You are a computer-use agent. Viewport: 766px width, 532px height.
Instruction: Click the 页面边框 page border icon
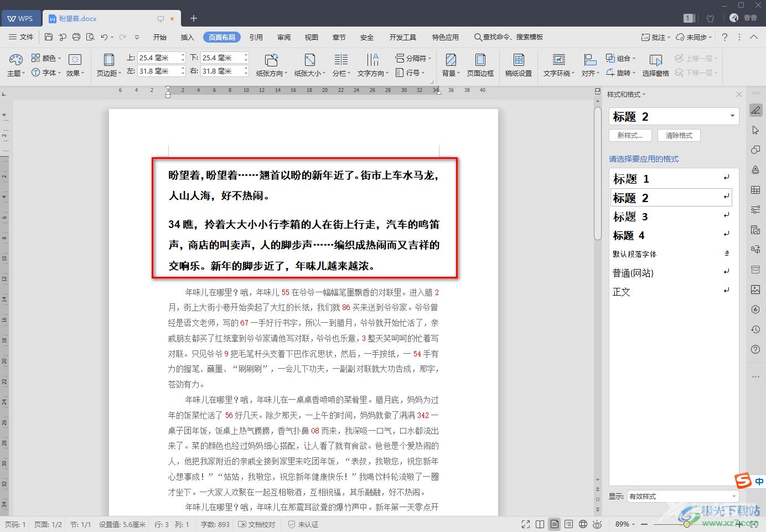pyautogui.click(x=480, y=59)
